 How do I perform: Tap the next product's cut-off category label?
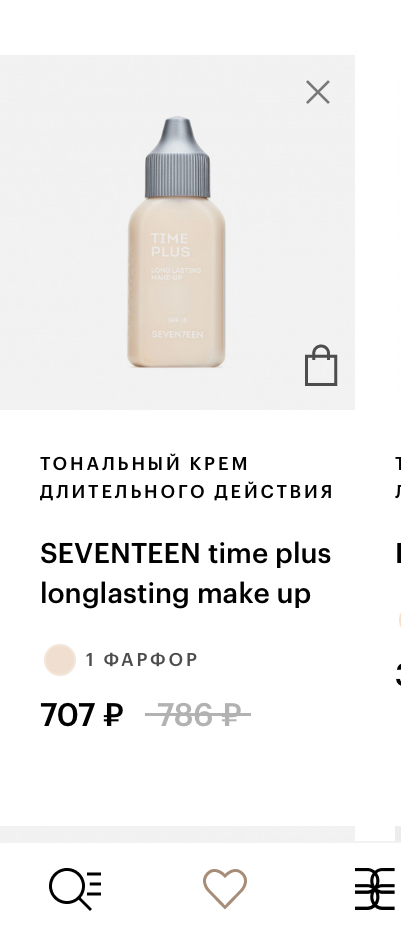pyautogui.click(x=398, y=477)
